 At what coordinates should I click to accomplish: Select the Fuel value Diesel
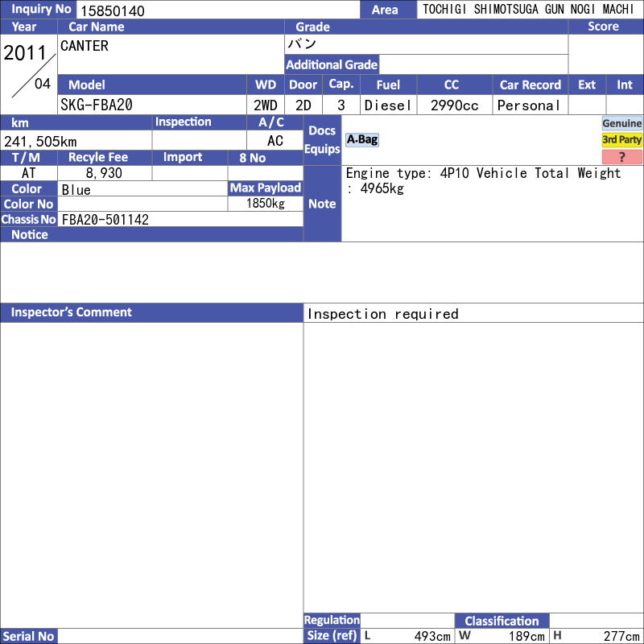(x=387, y=105)
